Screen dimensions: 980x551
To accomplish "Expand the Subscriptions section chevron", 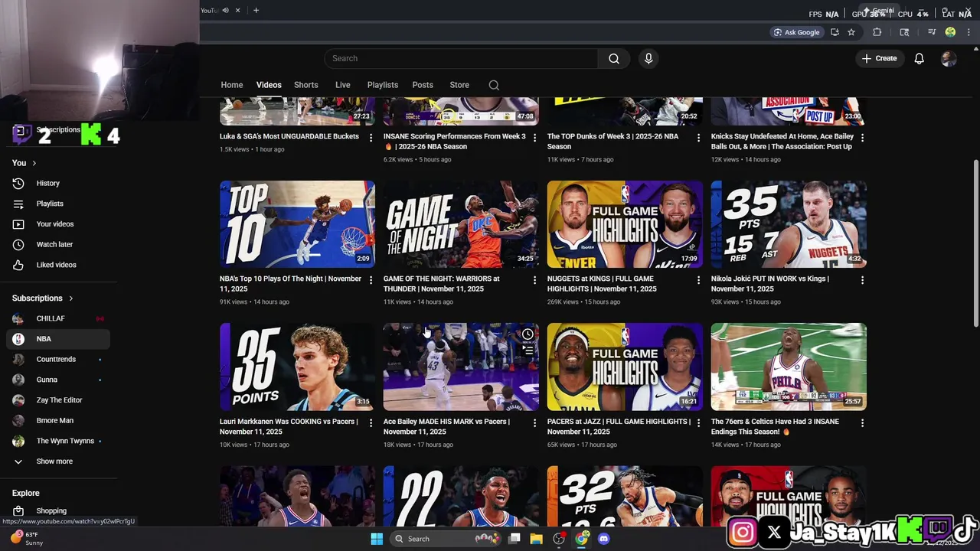I will (70, 298).
